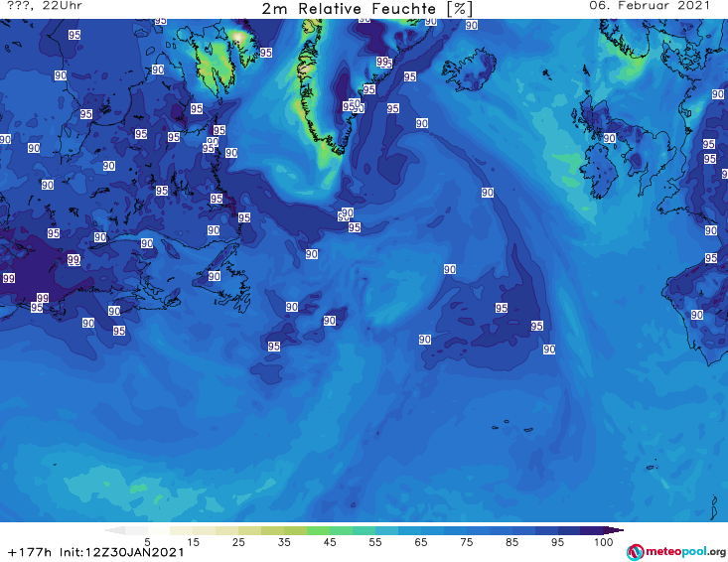Click the date '06. Februar 2021'
The height and width of the screenshot is (562, 728).
[x=650, y=6]
